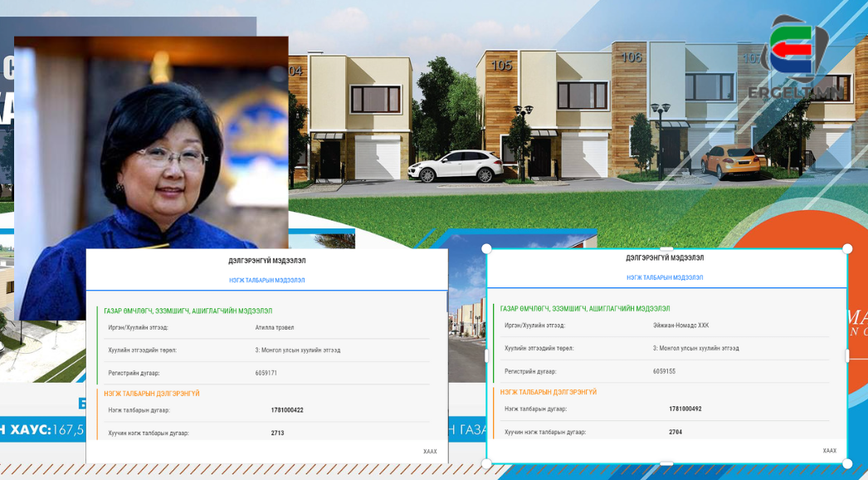Click the right-middle edge handle of selected panel
The image size is (868, 480).
(847, 355)
